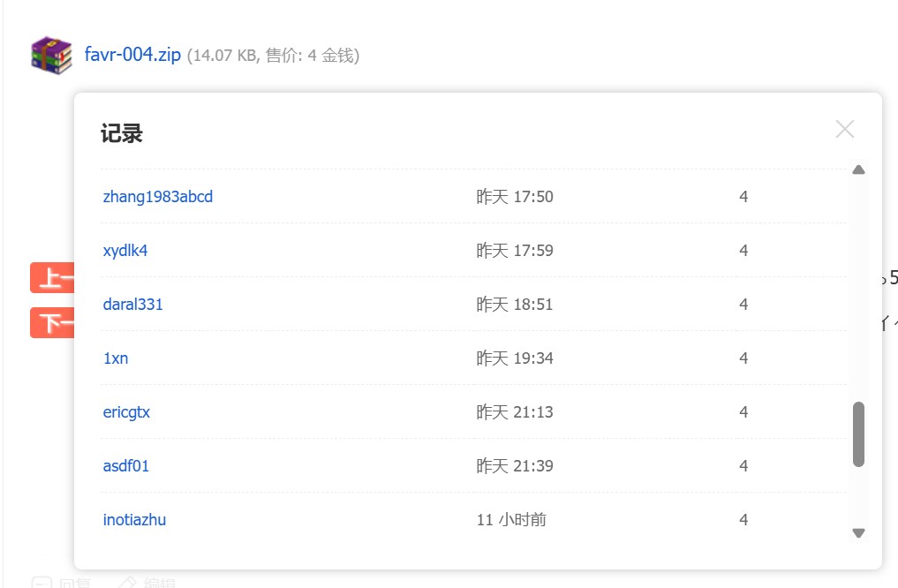
Task: Download the favr-004.zip attachment link
Action: [x=132, y=55]
